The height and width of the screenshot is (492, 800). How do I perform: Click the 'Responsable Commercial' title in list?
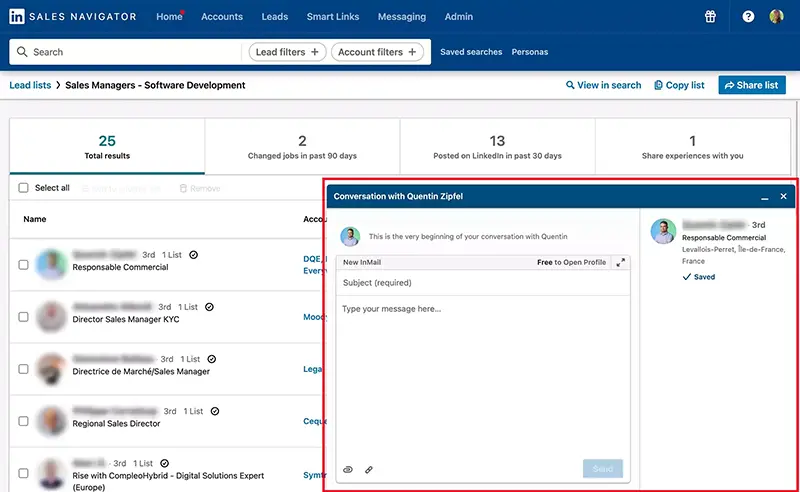pyautogui.click(x=120, y=267)
